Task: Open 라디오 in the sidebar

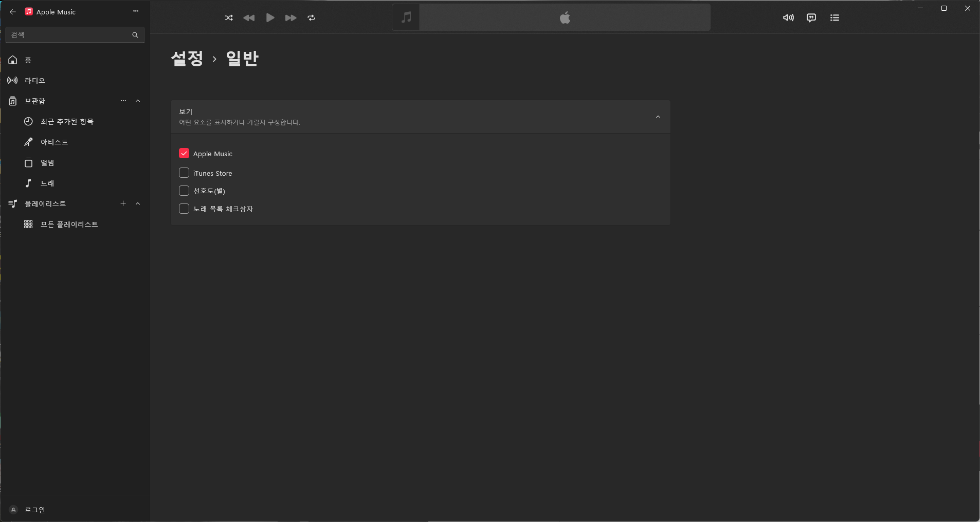Action: (35, 81)
